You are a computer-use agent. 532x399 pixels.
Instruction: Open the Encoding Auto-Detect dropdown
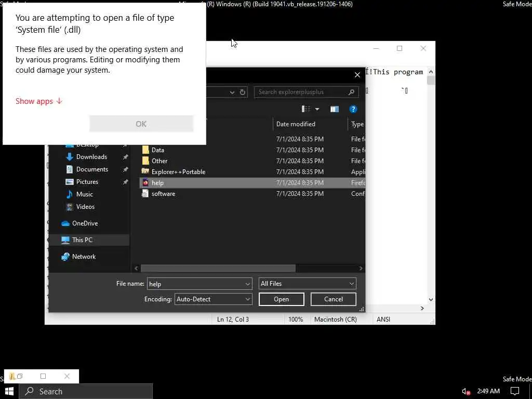point(213,299)
